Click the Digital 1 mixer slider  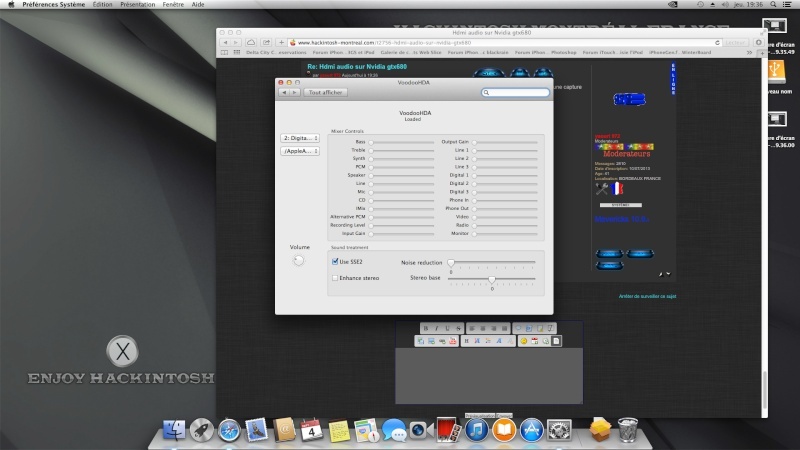click(505, 176)
